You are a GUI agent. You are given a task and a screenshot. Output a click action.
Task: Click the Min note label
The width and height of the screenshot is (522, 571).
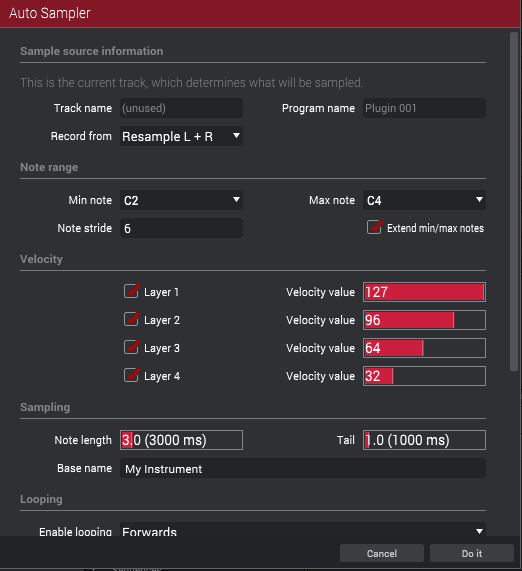pyautogui.click(x=90, y=200)
